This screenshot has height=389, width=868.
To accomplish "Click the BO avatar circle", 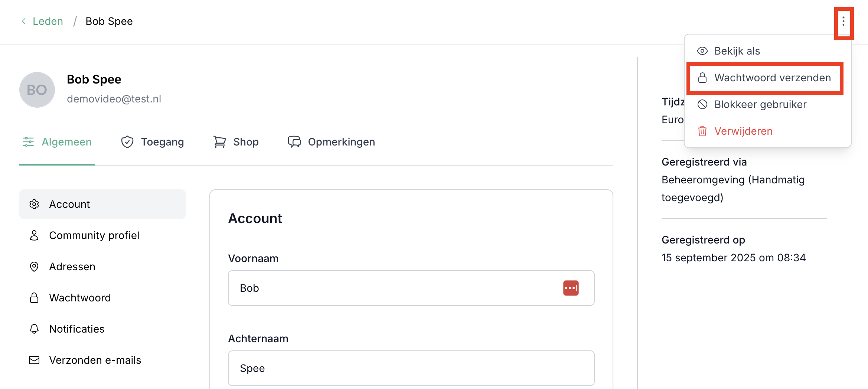I will coord(37,90).
